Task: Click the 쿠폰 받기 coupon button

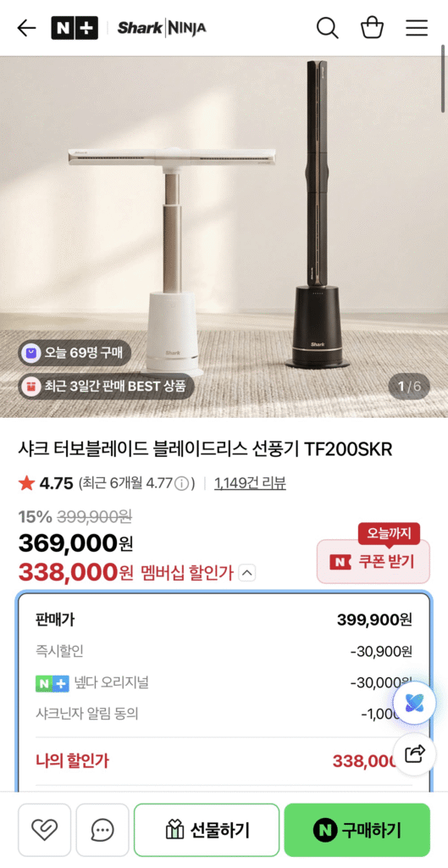Action: point(373,561)
